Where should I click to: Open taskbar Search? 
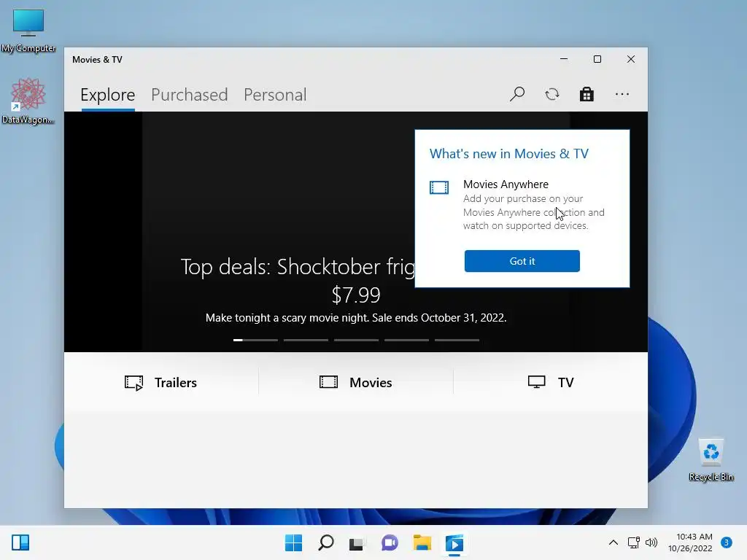[326, 542]
